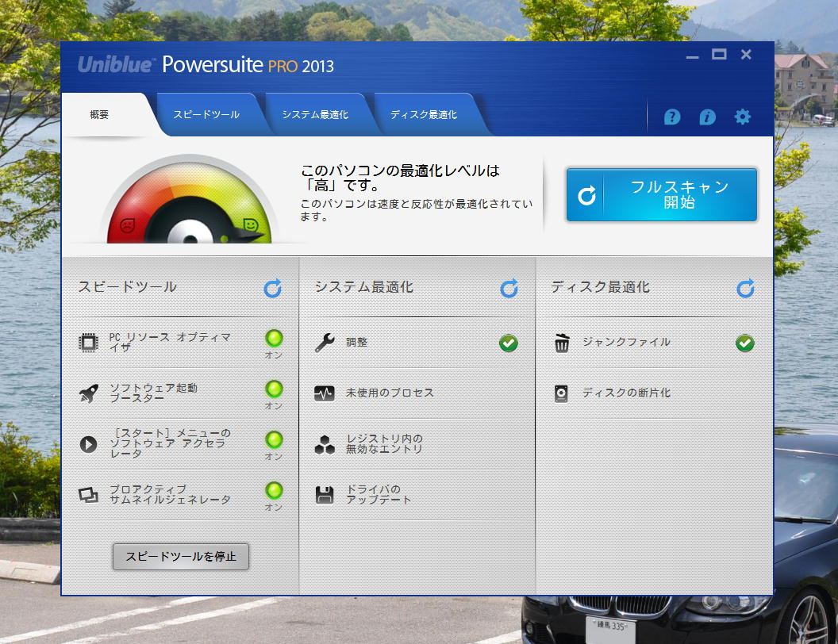Switch to the ディスク最適化 tab
Viewport: 838px width, 644px height.
424,114
